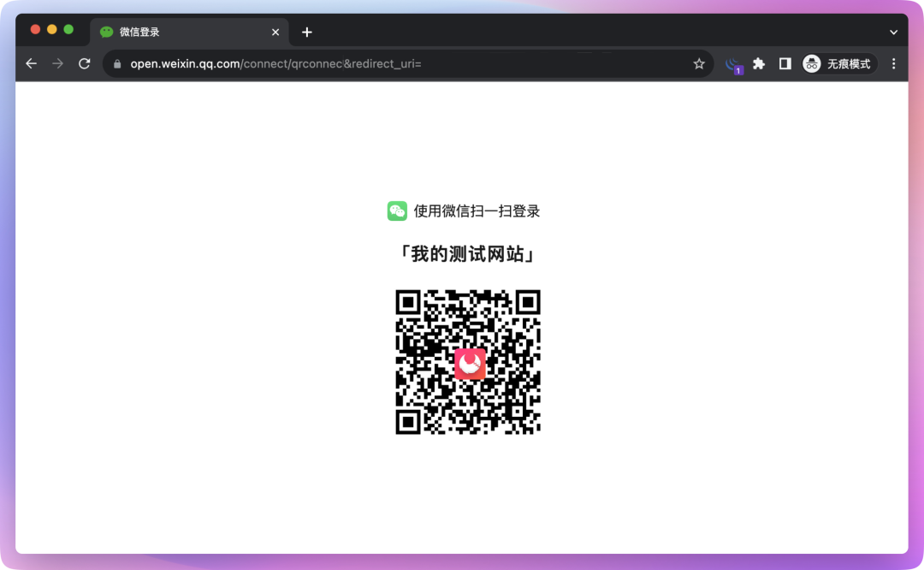Minimize window with yellow button
Image resolution: width=924 pixels, height=570 pixels.
[52, 29]
